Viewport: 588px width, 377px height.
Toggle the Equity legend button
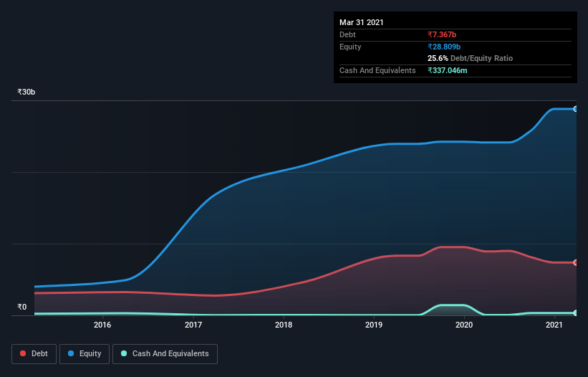pyautogui.click(x=85, y=354)
